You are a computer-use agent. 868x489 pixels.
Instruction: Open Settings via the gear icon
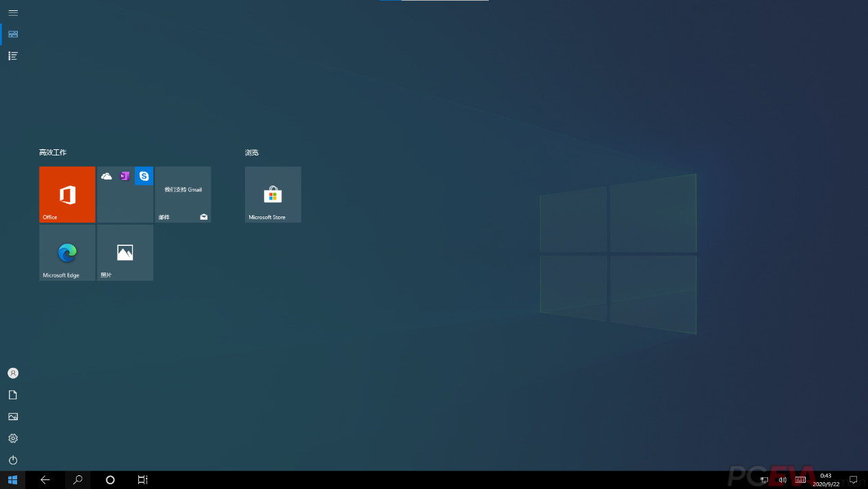(12, 438)
